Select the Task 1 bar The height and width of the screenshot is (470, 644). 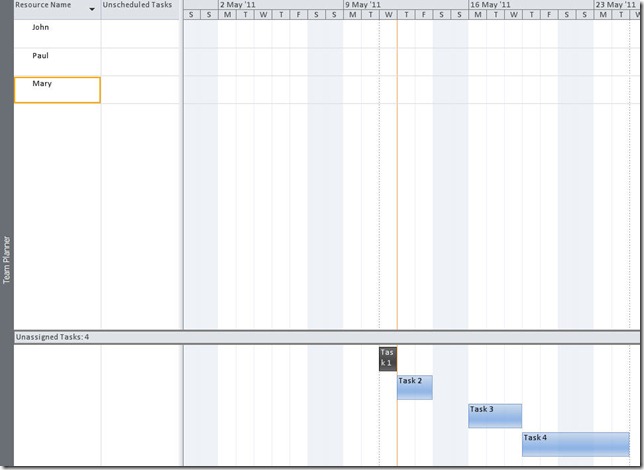[x=388, y=358]
